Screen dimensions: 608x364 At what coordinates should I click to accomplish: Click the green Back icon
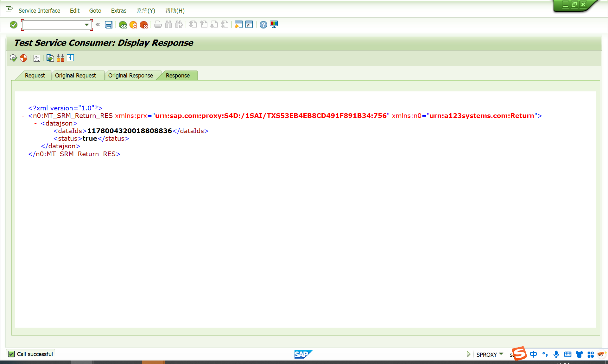tap(123, 25)
